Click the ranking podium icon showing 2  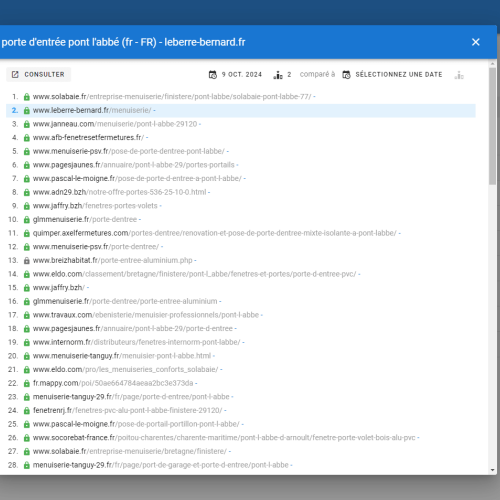coord(278,75)
